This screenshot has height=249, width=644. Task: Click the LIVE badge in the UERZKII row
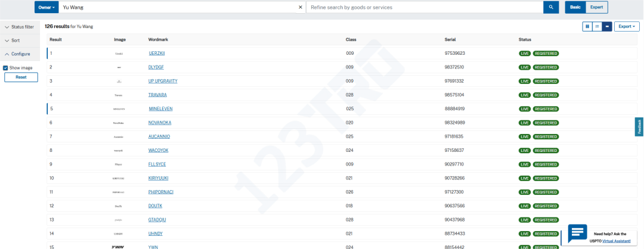(525, 54)
